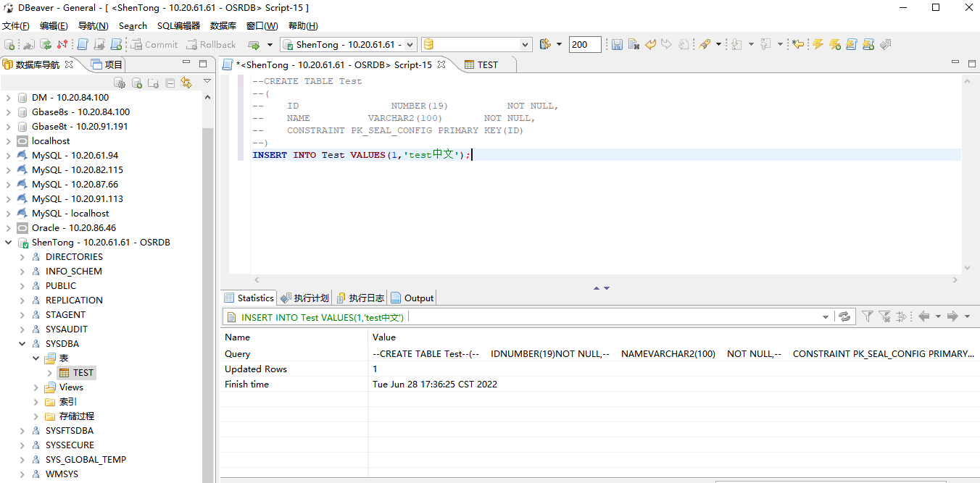Viewport: 980px width, 483px height.
Task: Close the database navigator view tab
Action: (x=69, y=64)
